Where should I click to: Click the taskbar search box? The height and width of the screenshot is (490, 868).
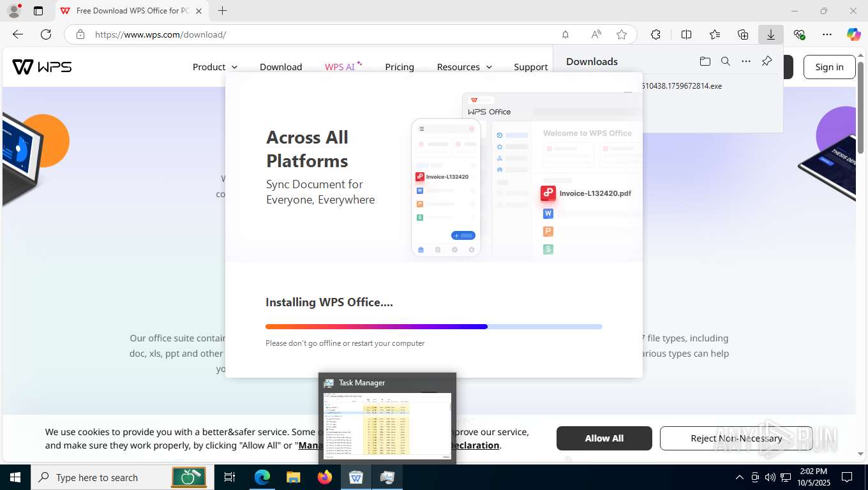[x=121, y=477]
